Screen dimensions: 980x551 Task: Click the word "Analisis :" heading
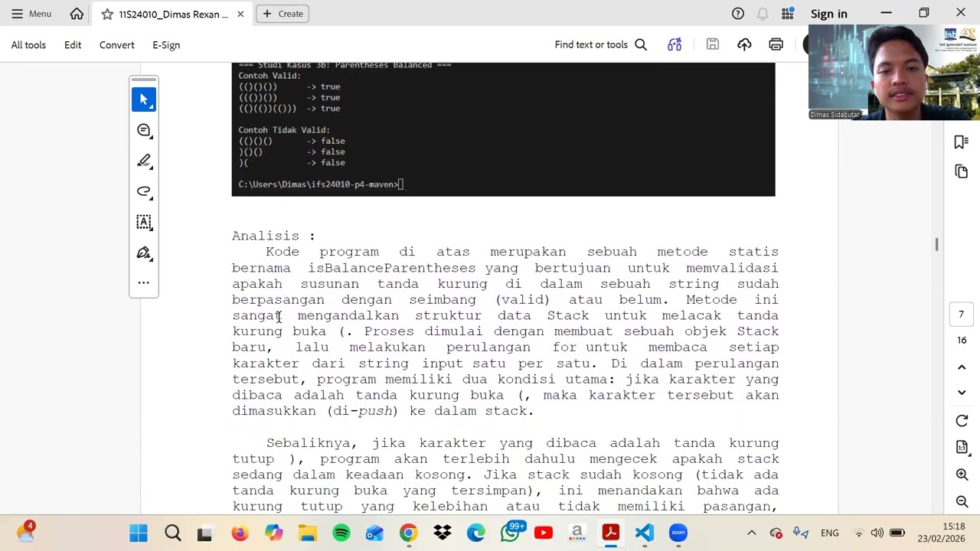[273, 236]
